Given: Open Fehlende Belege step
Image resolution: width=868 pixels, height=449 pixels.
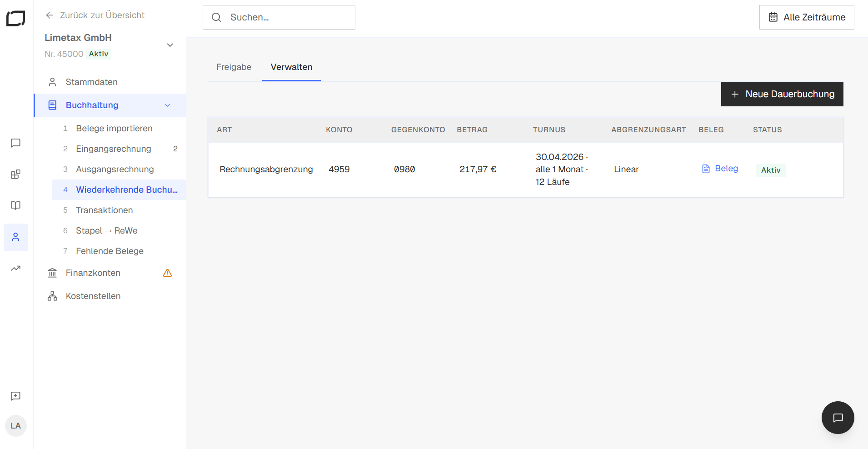Looking at the screenshot, I should 119,251.
